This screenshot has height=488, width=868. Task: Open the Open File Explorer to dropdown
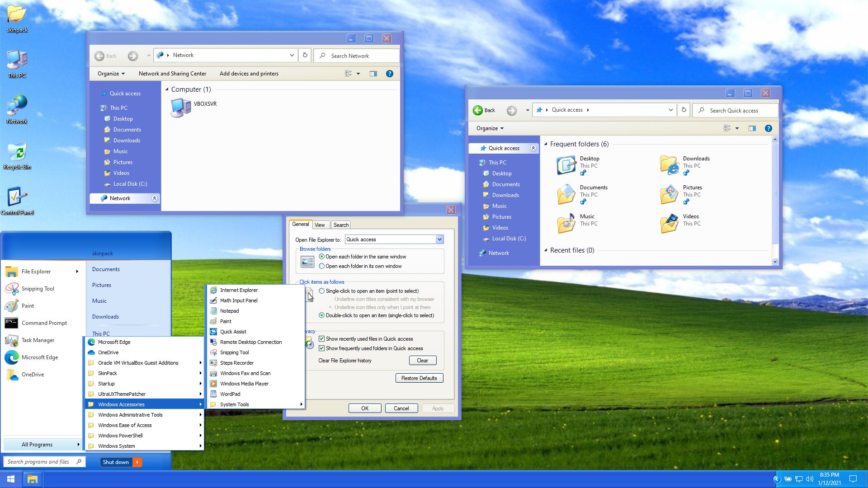pos(439,239)
